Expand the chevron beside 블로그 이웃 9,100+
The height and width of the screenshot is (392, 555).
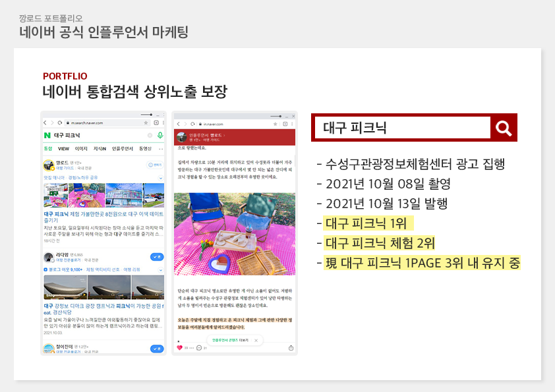160,269
